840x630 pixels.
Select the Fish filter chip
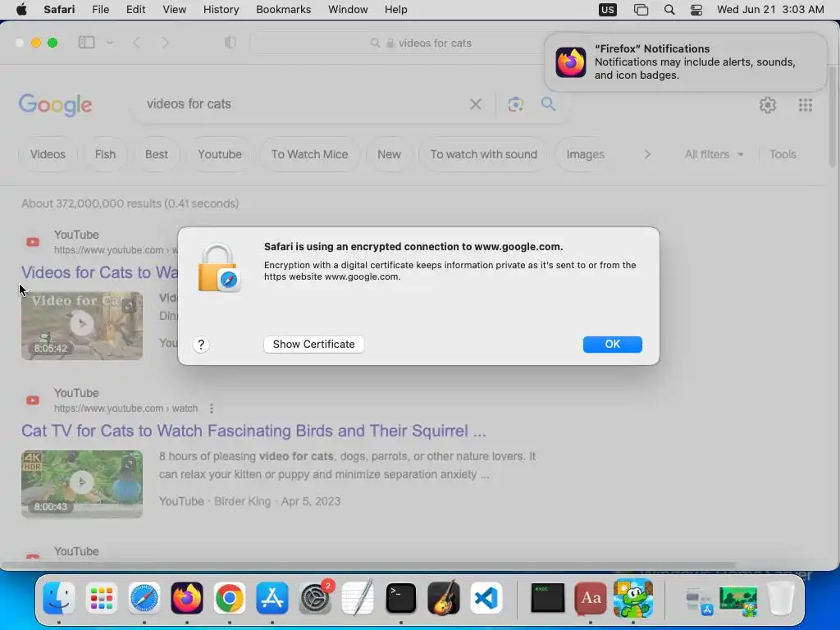[x=105, y=154]
